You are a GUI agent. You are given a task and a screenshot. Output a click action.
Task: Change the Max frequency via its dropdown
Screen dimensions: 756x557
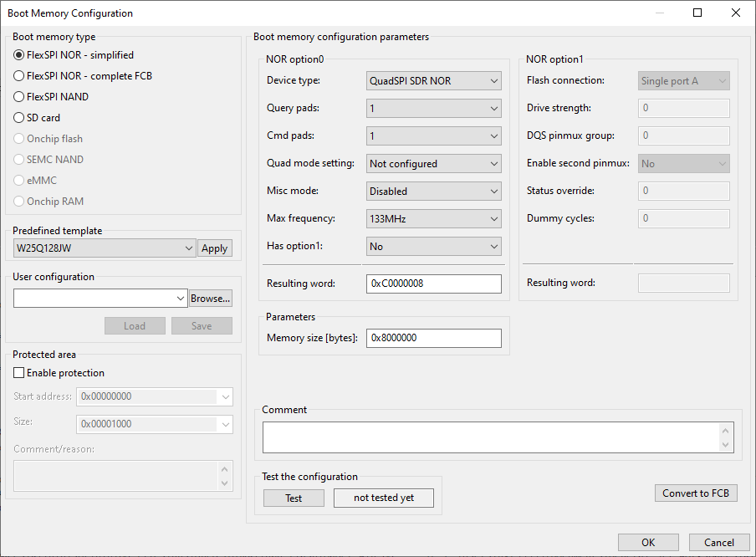pyautogui.click(x=433, y=218)
